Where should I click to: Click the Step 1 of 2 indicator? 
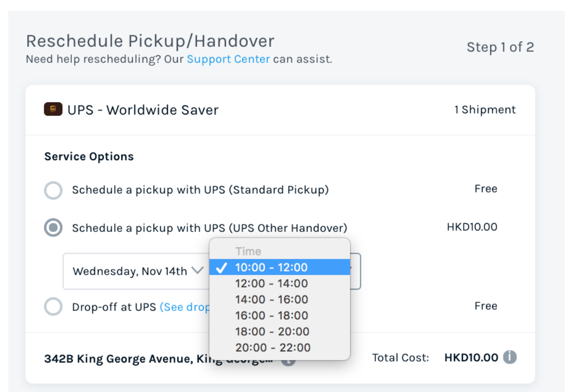500,47
